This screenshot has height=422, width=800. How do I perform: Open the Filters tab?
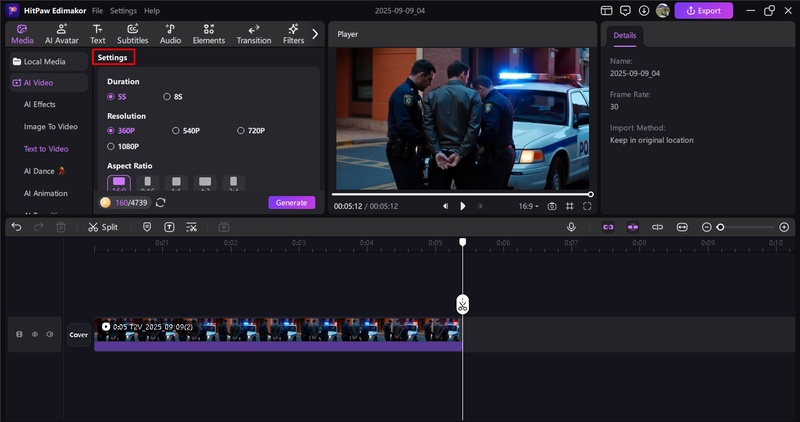click(293, 34)
